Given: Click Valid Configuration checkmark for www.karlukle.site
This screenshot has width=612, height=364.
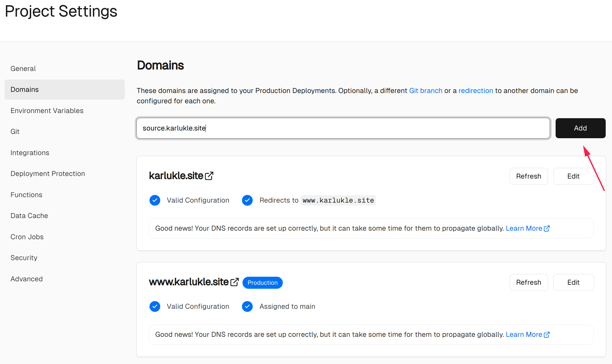Looking at the screenshot, I should tap(155, 306).
